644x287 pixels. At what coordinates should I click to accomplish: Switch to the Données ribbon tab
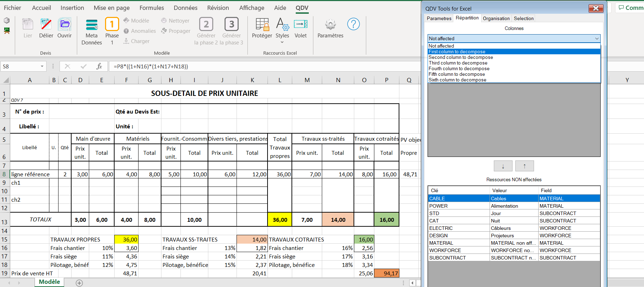pyautogui.click(x=185, y=8)
